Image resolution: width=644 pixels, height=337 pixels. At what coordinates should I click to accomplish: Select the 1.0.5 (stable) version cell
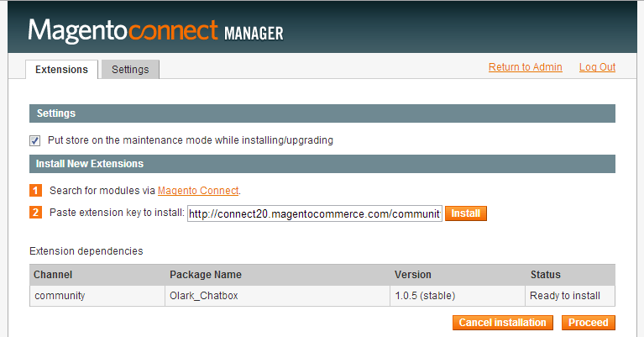tap(428, 296)
